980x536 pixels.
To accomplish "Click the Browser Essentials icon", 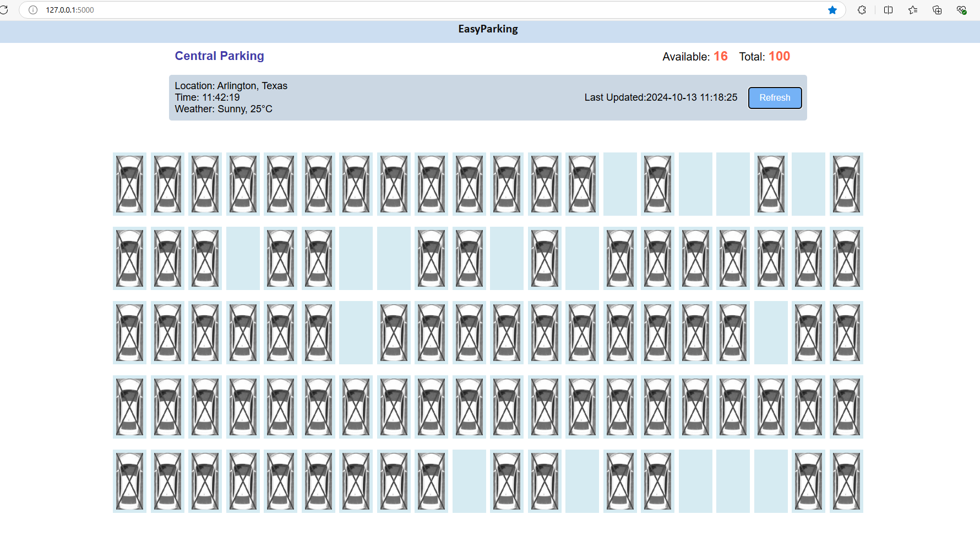I will point(962,10).
